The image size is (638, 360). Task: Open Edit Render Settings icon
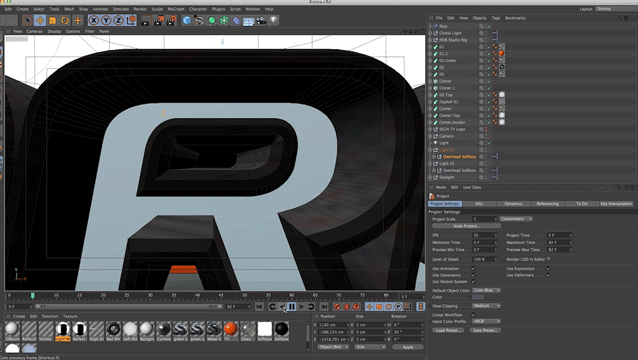pyautogui.click(x=170, y=20)
